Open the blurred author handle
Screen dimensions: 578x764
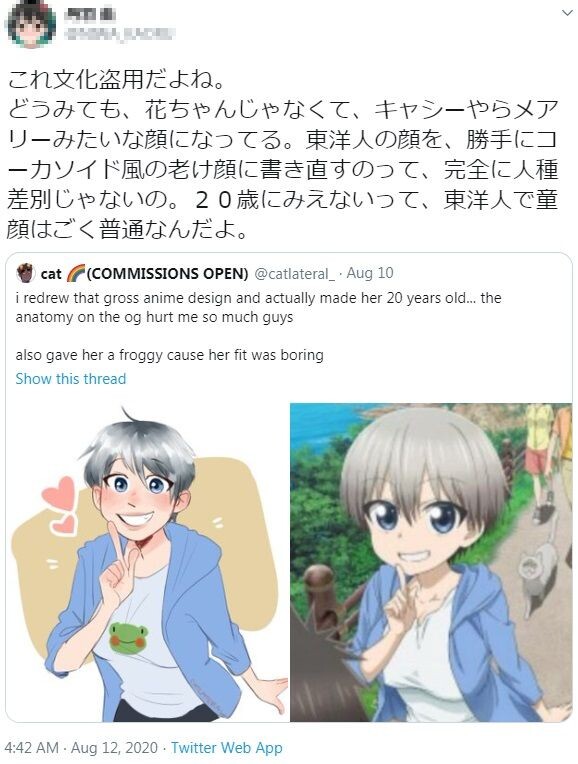pos(120,34)
